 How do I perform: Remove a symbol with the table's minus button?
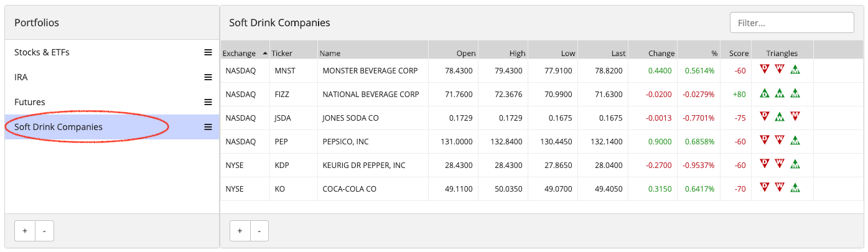[259, 231]
